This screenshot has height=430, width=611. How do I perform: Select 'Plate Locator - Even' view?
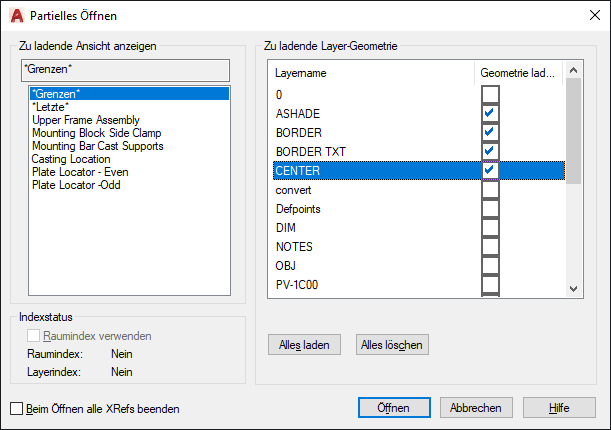point(80,172)
